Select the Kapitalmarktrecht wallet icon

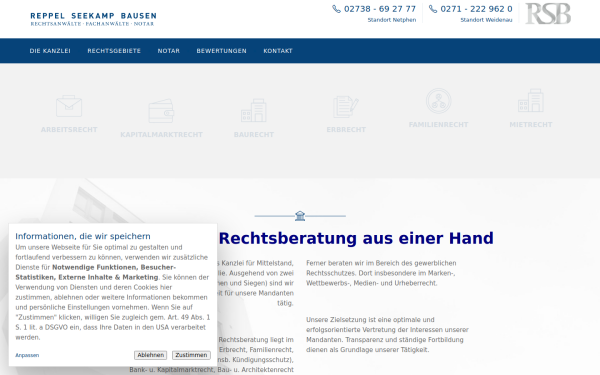[161, 111]
